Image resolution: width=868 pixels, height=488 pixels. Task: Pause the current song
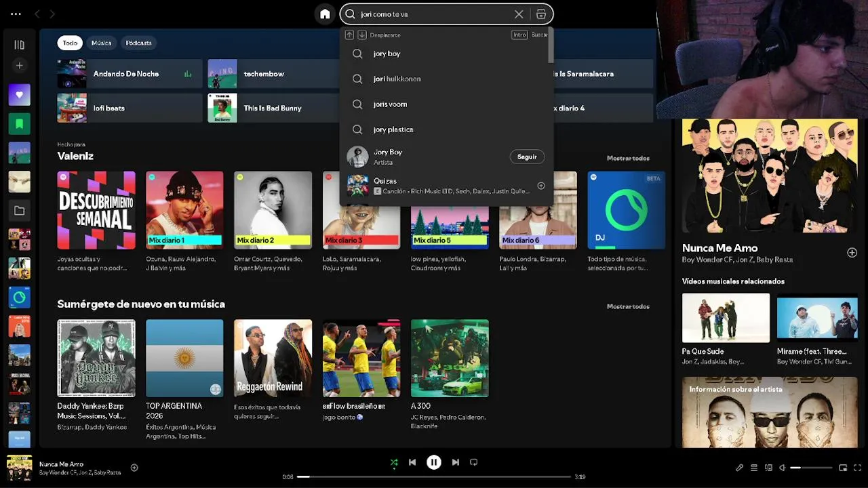tap(434, 462)
